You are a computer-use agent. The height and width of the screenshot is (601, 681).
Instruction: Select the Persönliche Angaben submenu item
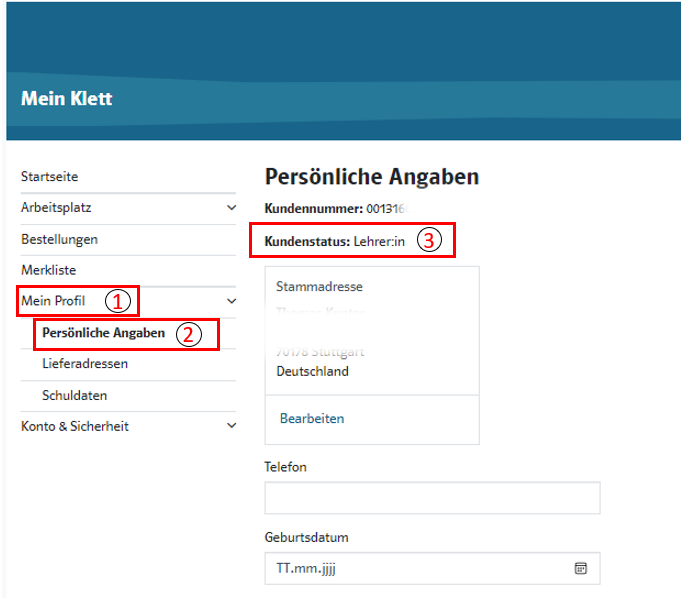click(104, 333)
